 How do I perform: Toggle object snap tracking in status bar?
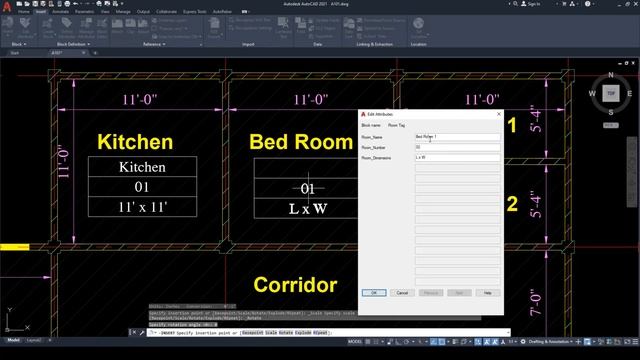(433, 342)
